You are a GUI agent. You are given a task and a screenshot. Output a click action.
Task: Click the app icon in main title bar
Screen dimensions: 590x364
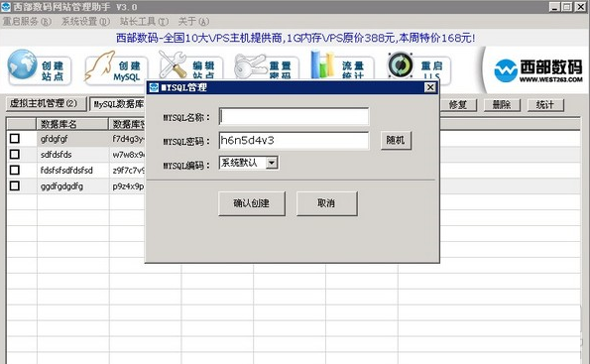pyautogui.click(x=6, y=6)
